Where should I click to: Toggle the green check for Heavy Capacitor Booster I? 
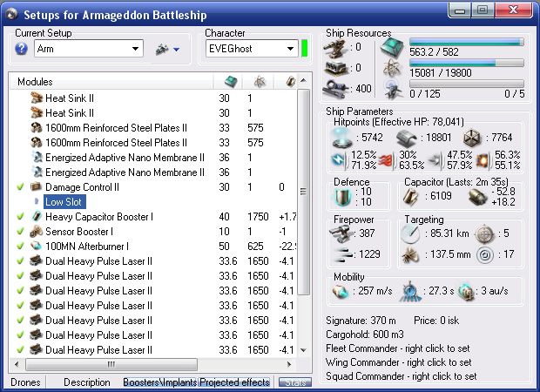click(20, 216)
